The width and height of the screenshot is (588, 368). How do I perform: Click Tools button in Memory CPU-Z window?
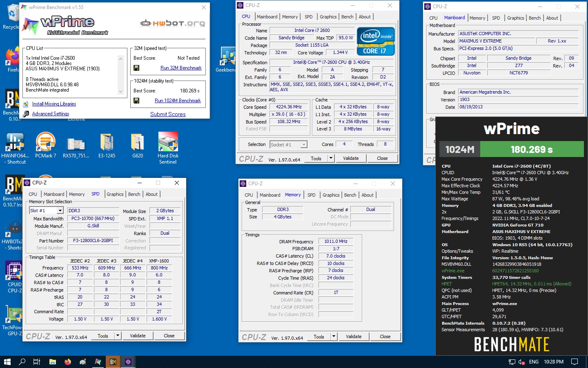point(319,337)
